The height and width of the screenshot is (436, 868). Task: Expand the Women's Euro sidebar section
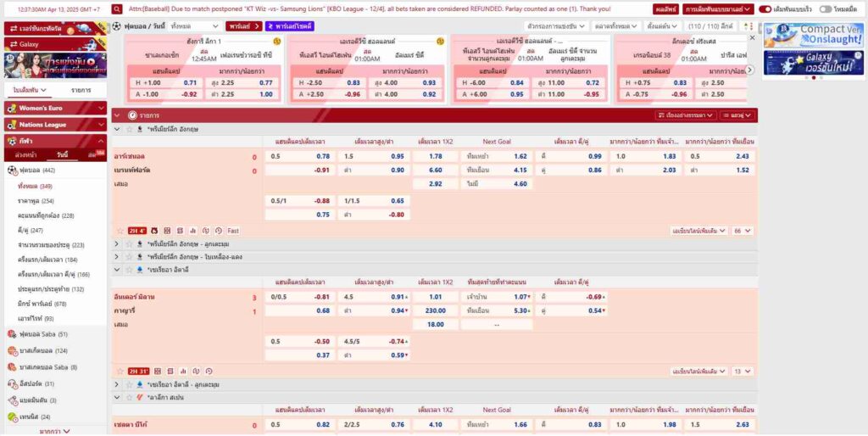(100, 109)
